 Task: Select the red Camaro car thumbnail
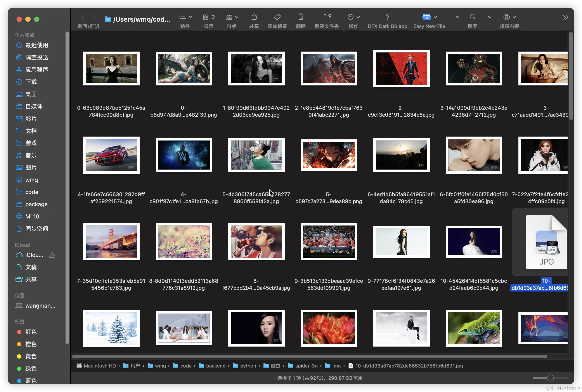tap(111, 155)
